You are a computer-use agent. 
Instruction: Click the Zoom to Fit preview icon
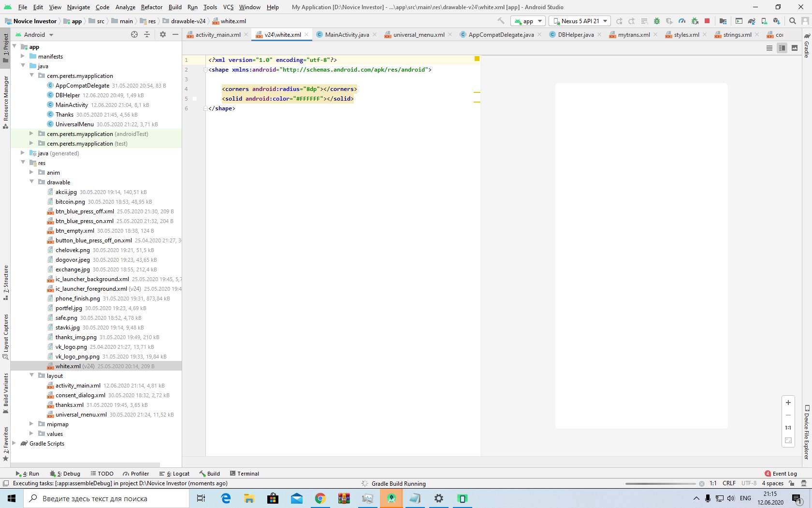(x=788, y=440)
